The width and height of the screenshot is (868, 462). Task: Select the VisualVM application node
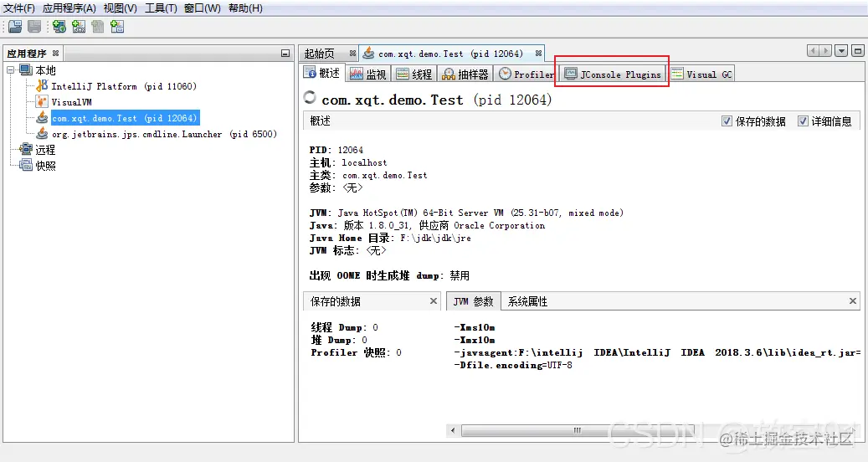(x=71, y=102)
